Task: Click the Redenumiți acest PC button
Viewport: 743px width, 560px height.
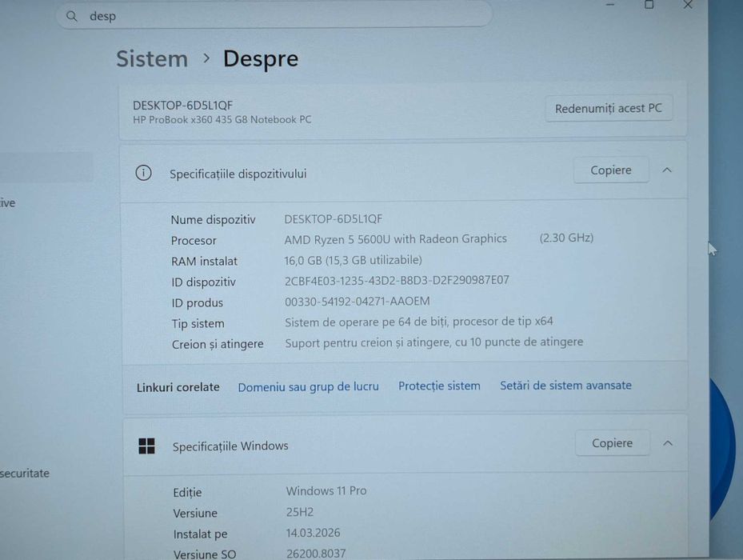Action: pos(609,109)
